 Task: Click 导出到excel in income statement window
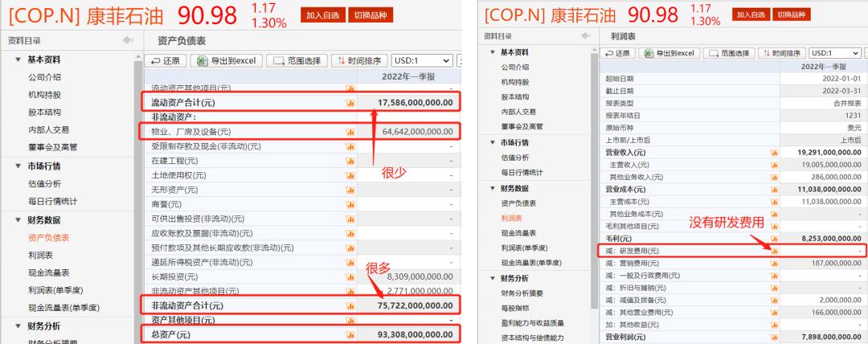(x=669, y=53)
